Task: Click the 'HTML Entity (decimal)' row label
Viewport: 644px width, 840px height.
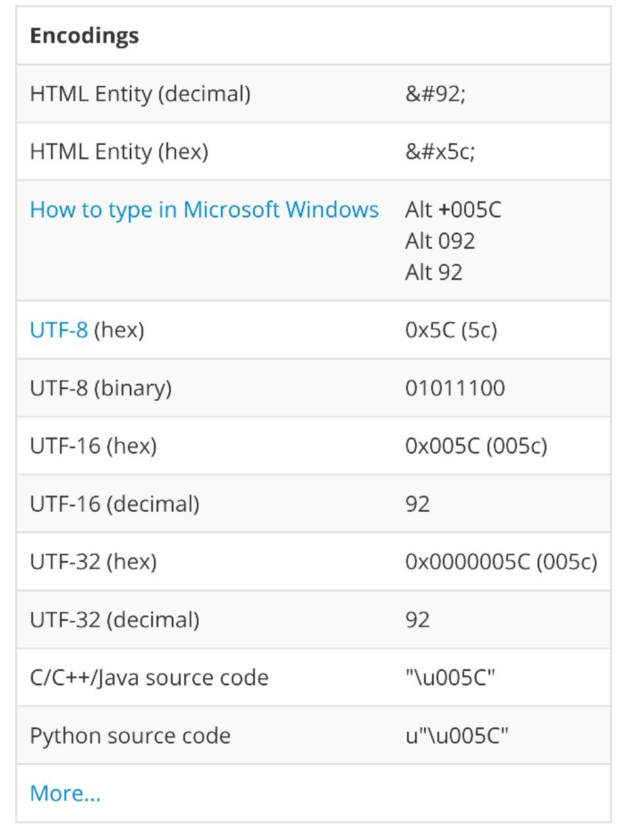Action: pyautogui.click(x=140, y=94)
